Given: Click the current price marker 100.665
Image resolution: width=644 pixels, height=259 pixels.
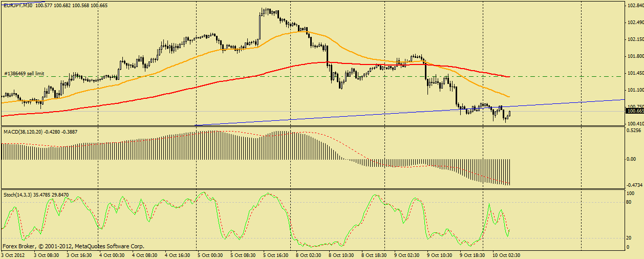Looking at the screenshot, I should point(635,111).
